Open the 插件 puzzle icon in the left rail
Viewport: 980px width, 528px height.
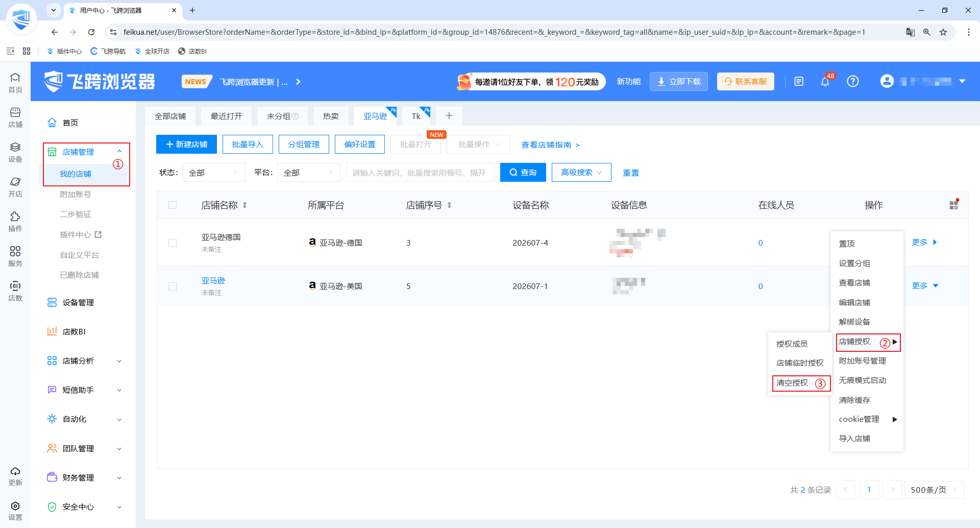[15, 222]
